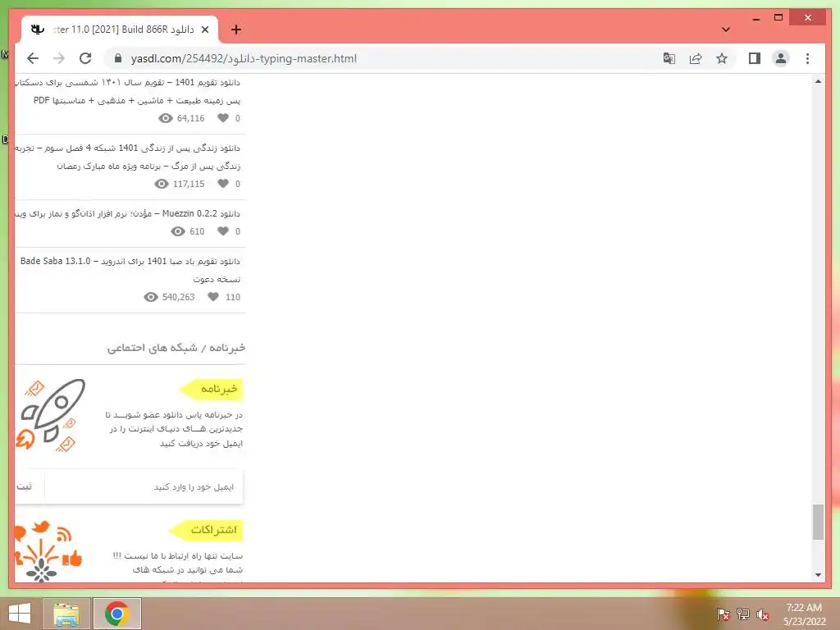Screen dimensions: 840x630
Task: Click the orange thumbs-up like icon
Action: pyautogui.click(x=72, y=558)
